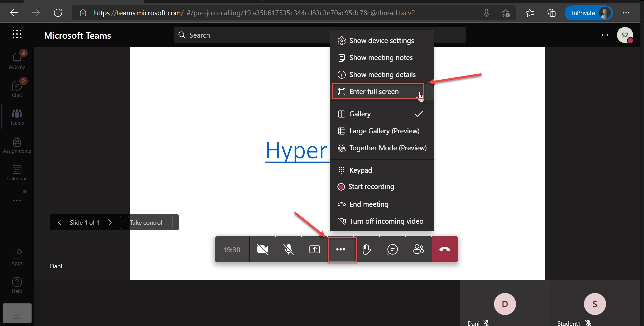Click the Take control button

[x=146, y=222]
